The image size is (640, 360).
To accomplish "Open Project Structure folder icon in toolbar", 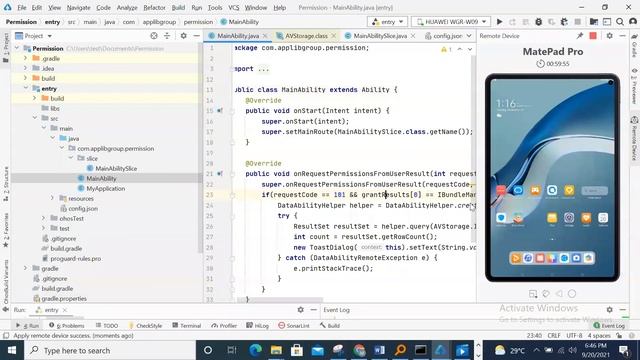I will tap(593, 22).
